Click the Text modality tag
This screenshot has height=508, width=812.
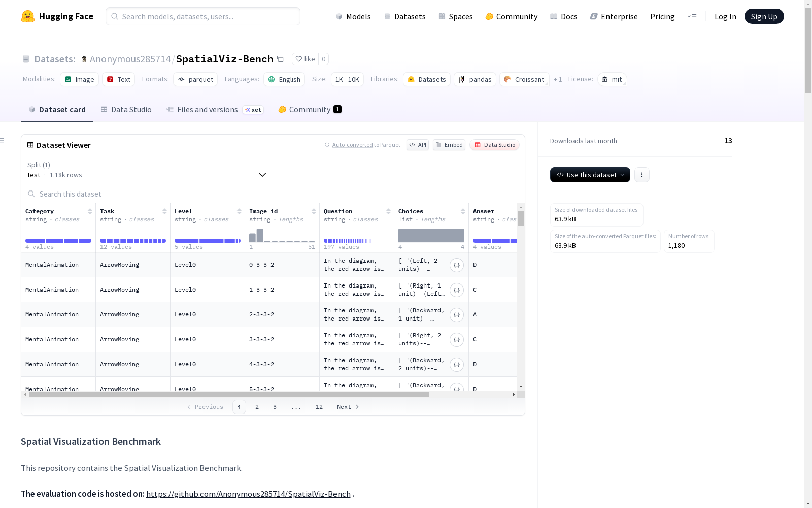[119, 79]
